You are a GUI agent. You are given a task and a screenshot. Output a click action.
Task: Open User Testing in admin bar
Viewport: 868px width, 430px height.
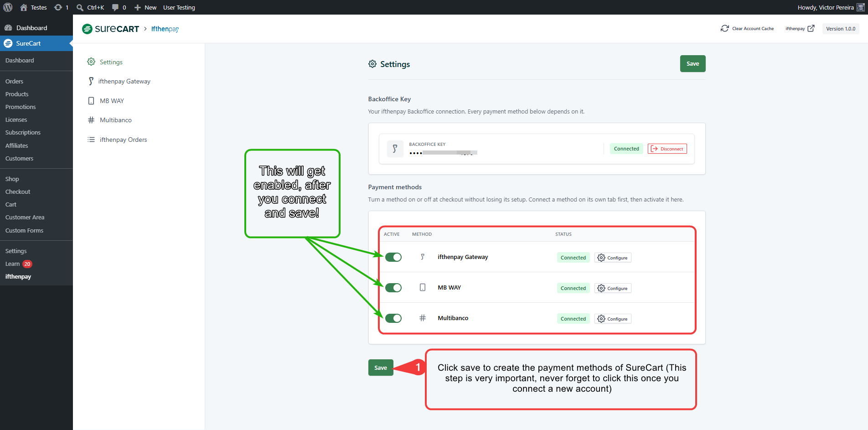179,7
